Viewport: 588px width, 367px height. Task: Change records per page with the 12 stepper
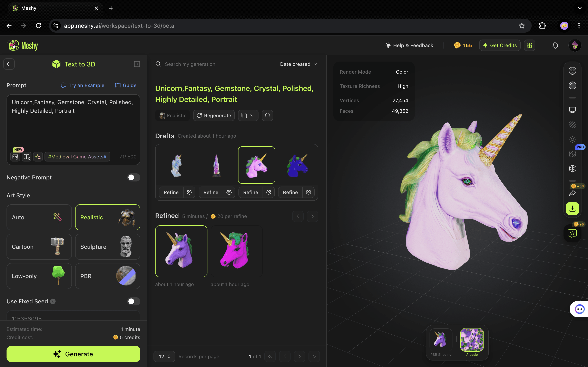click(169, 356)
